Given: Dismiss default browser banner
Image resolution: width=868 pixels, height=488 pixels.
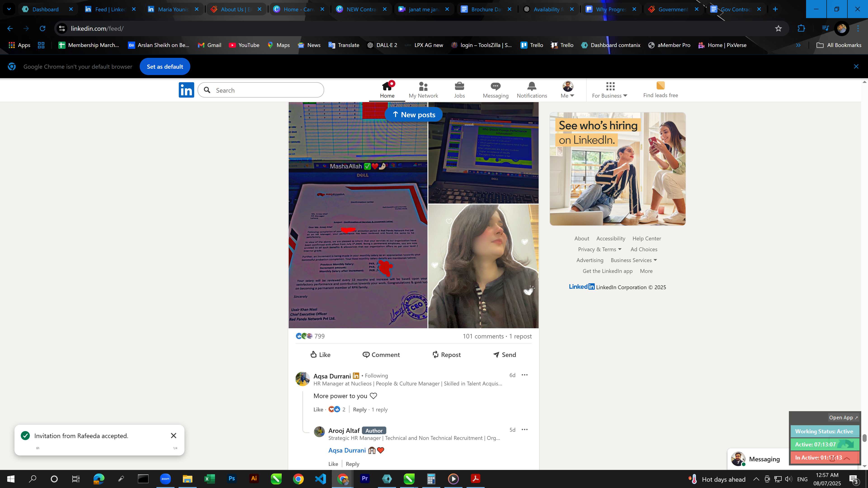Looking at the screenshot, I should pyautogui.click(x=856, y=66).
